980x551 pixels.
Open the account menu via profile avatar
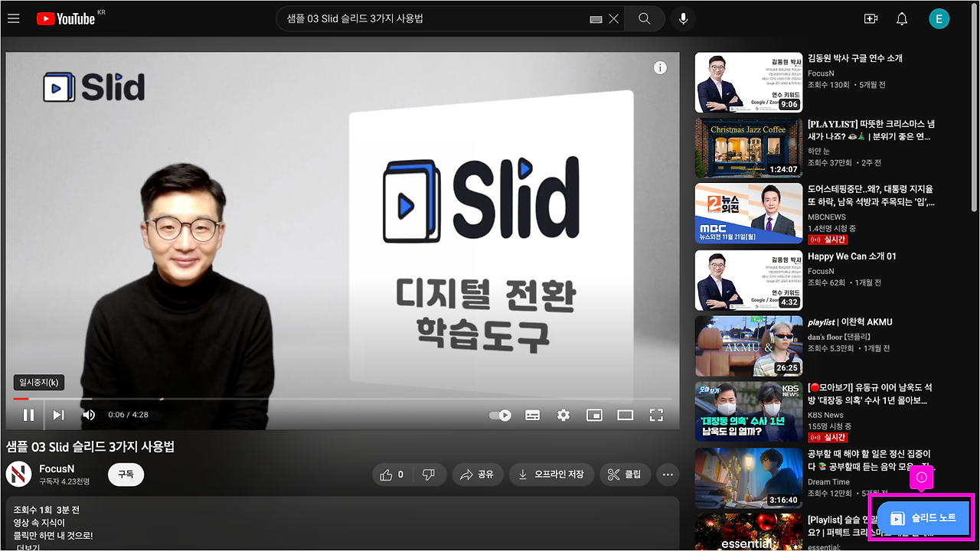[x=939, y=18]
